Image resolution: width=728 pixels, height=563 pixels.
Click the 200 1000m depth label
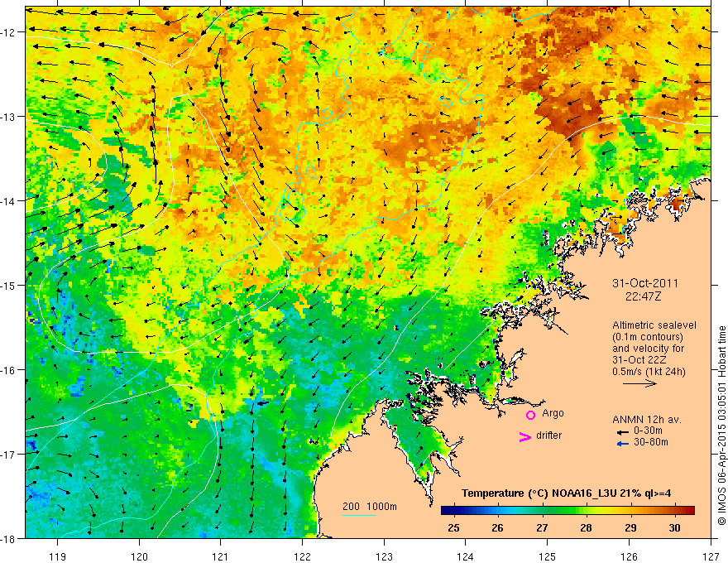(x=370, y=507)
